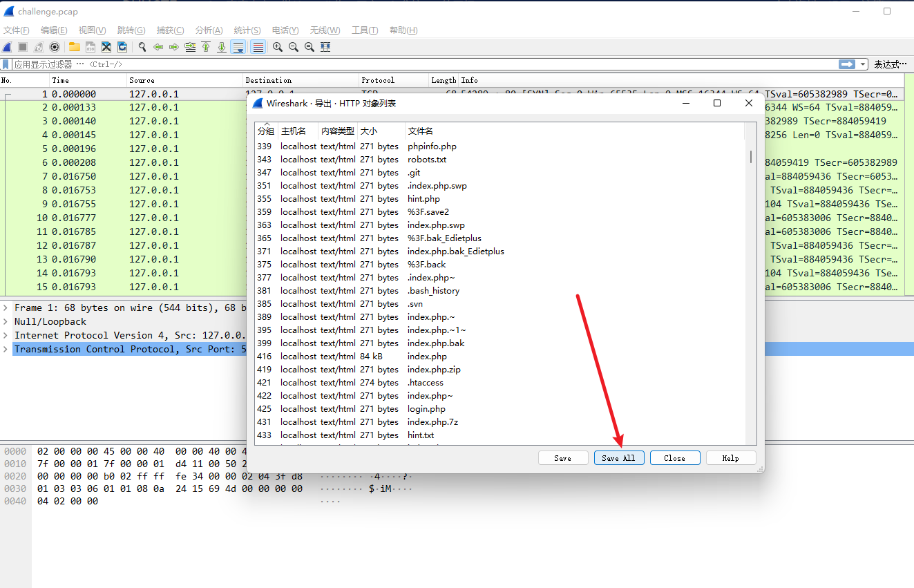Expand Internet Protocol Version 4 row

point(6,335)
